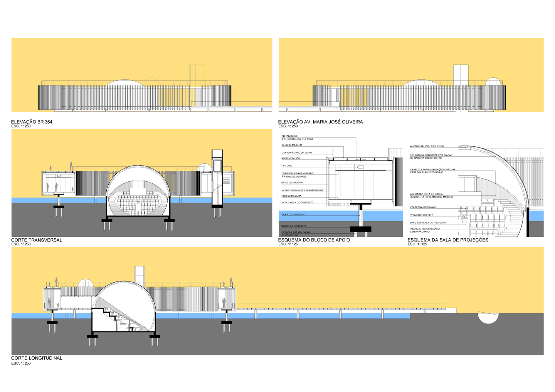Viewport: 555px width, 392px height.
Task: Click the ELEVAÇÃO AV. MARIA JOSÉ OLIVEIRA title
Action: click(320, 122)
